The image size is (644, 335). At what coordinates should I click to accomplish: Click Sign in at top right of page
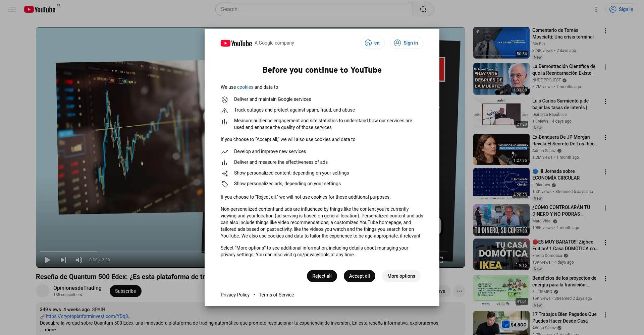(622, 9)
